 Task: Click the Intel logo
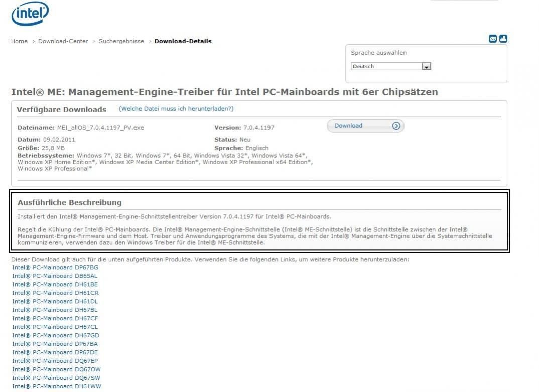pos(30,13)
